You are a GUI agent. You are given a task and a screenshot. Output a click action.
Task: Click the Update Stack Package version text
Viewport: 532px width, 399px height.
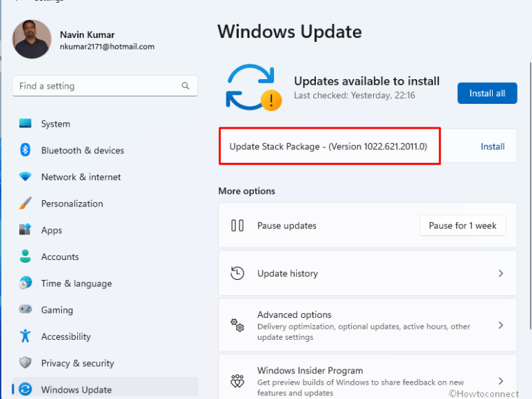[328, 147]
